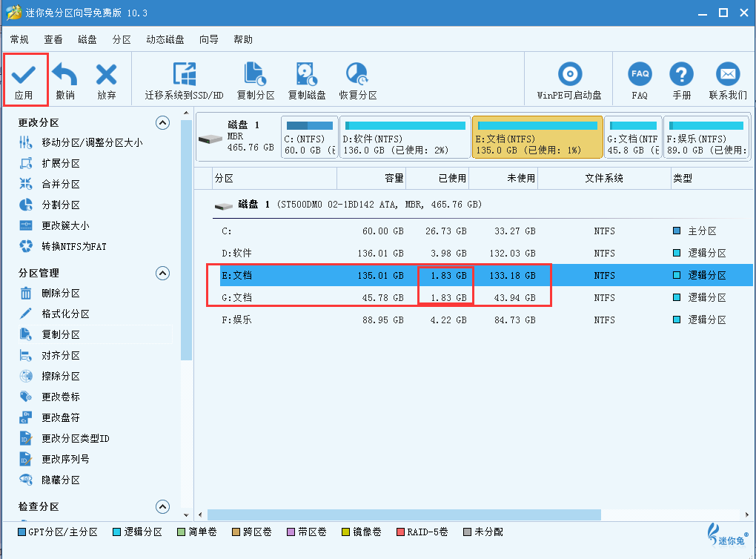Launch 复制磁盘 toolbar wizard
This screenshot has width=756, height=559.
307,81
